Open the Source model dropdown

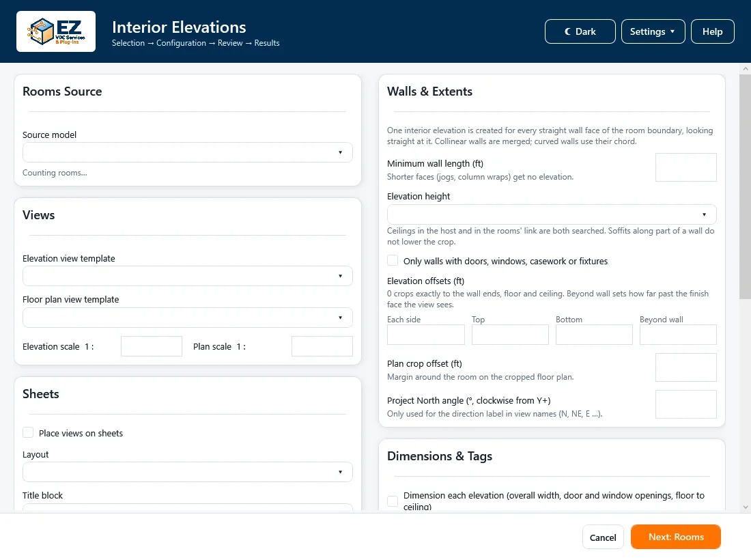(x=187, y=152)
